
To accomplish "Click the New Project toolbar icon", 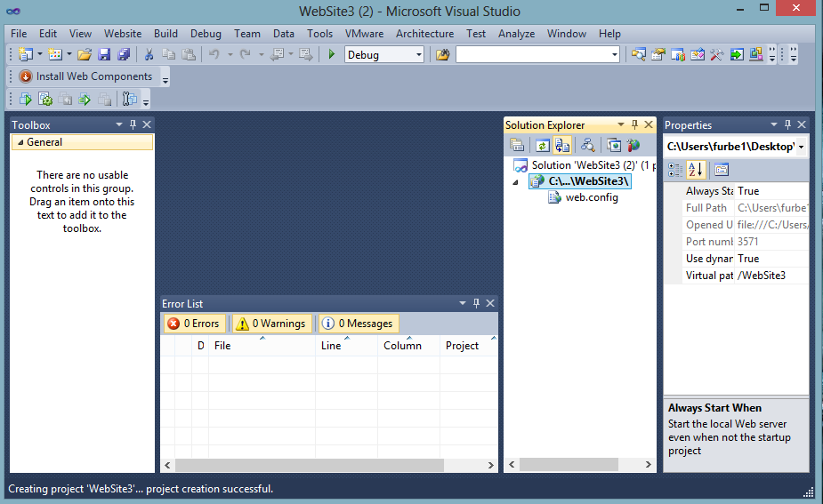I will pos(25,54).
